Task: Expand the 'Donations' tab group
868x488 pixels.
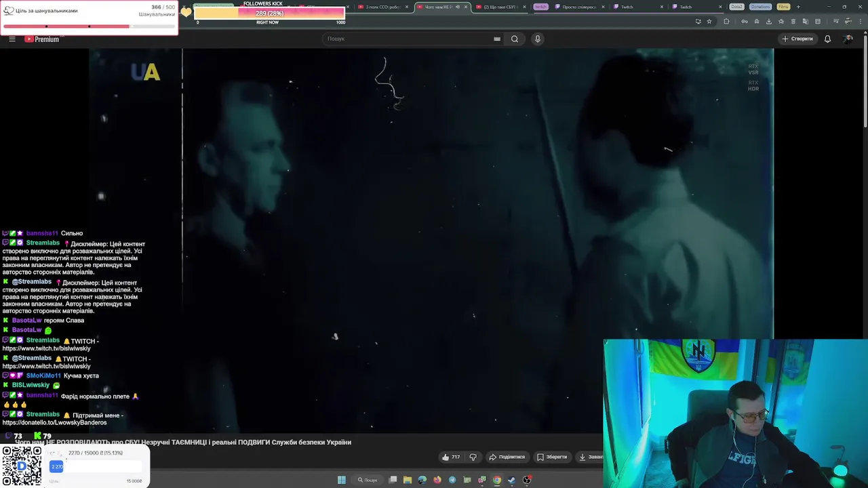Action: (x=760, y=7)
